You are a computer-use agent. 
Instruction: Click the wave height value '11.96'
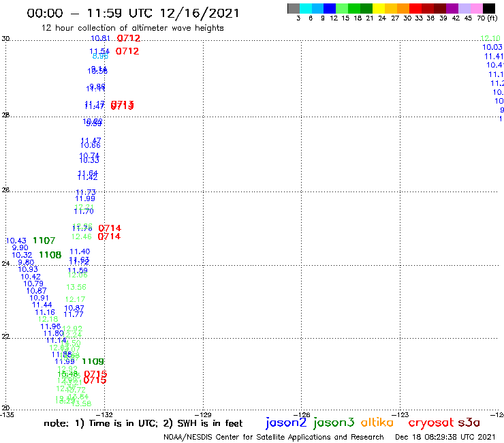pyautogui.click(x=50, y=326)
